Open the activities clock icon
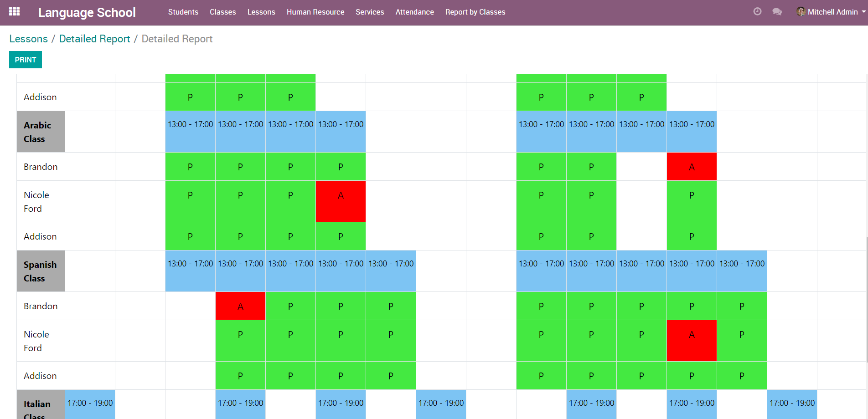The image size is (868, 419). coord(757,12)
